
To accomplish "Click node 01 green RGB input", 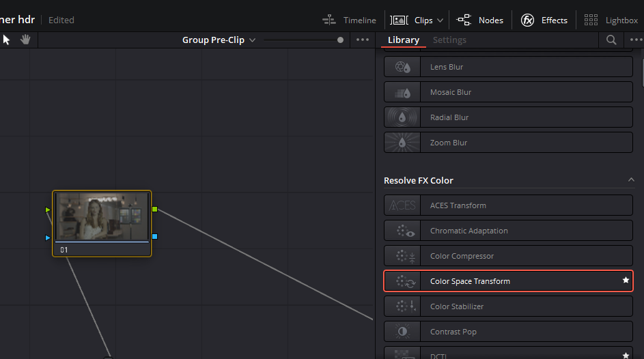I will point(48,210).
